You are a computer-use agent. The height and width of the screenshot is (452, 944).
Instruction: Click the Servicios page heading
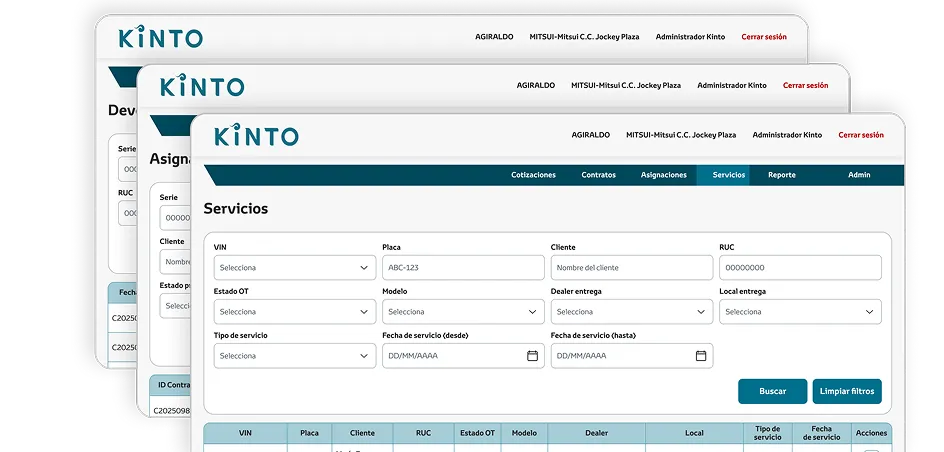click(236, 209)
